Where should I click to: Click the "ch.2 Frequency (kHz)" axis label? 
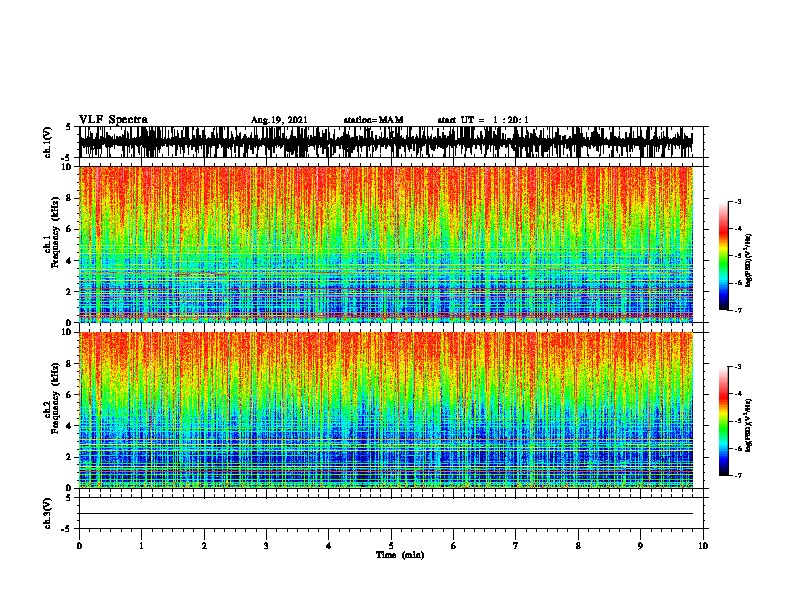[51, 398]
